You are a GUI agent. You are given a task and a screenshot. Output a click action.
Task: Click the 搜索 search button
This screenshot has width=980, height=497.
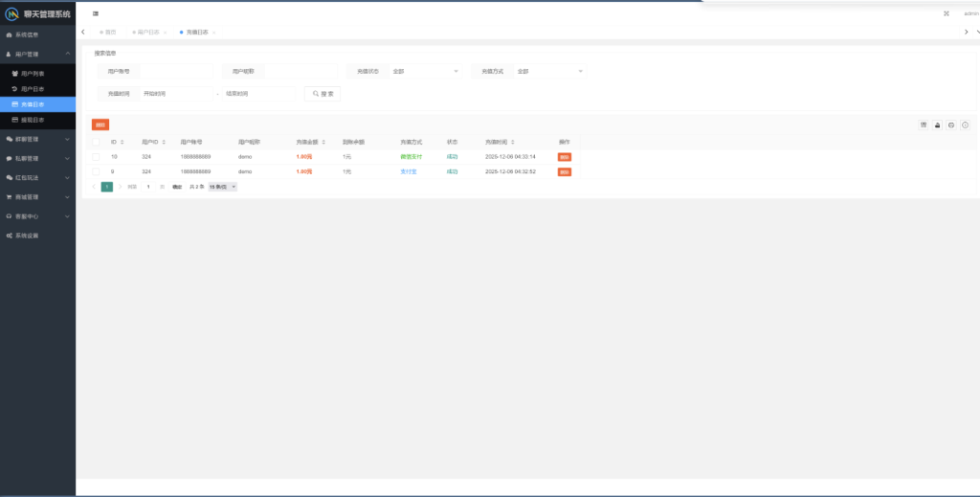(x=323, y=94)
